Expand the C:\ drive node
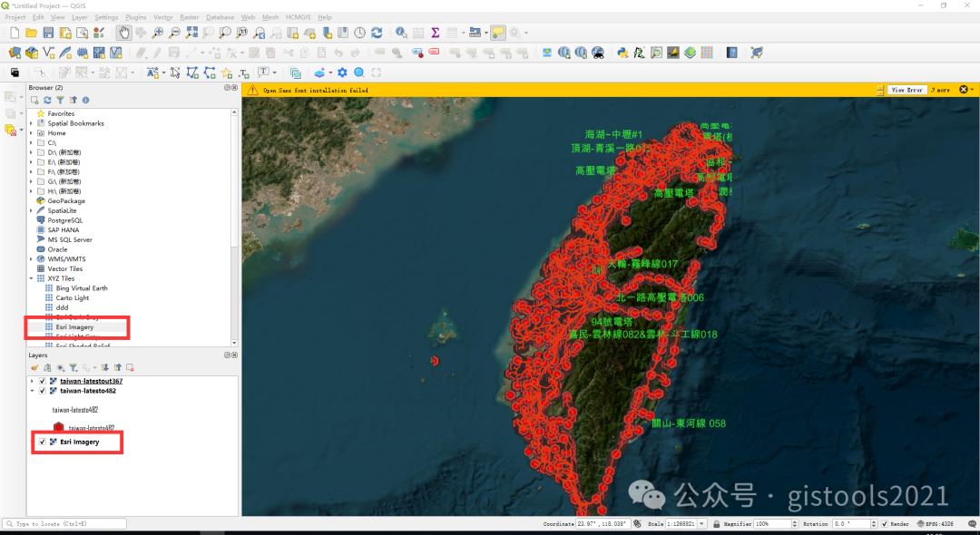980x535 pixels. 31,143
